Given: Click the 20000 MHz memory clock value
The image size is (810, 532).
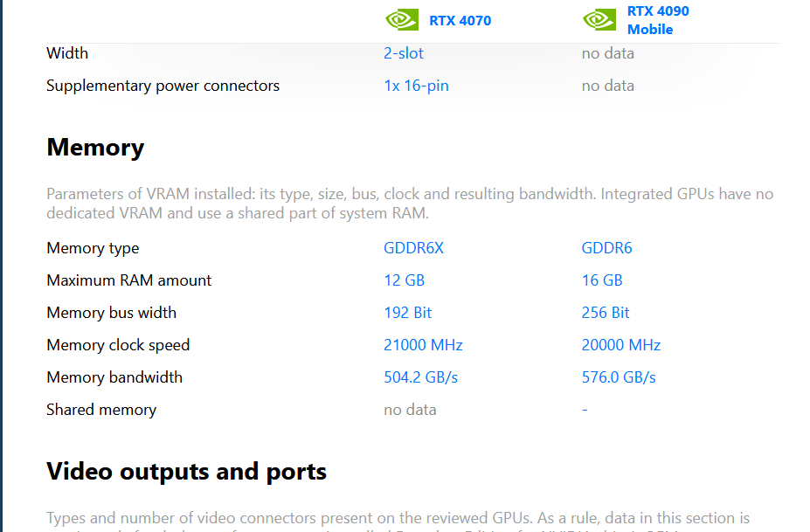Looking at the screenshot, I should click(621, 345).
